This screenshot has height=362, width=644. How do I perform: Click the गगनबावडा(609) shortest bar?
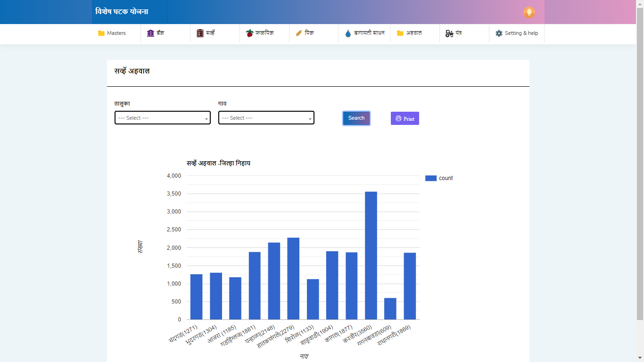[x=390, y=309]
